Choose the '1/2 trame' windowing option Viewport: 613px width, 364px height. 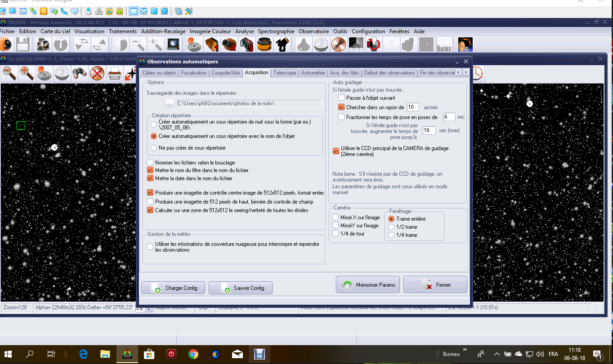(391, 227)
